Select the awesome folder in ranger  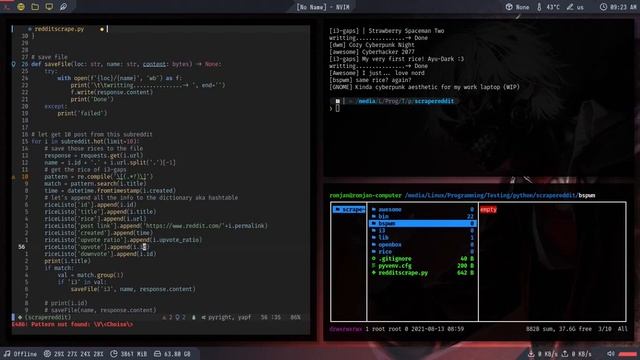point(422,209)
